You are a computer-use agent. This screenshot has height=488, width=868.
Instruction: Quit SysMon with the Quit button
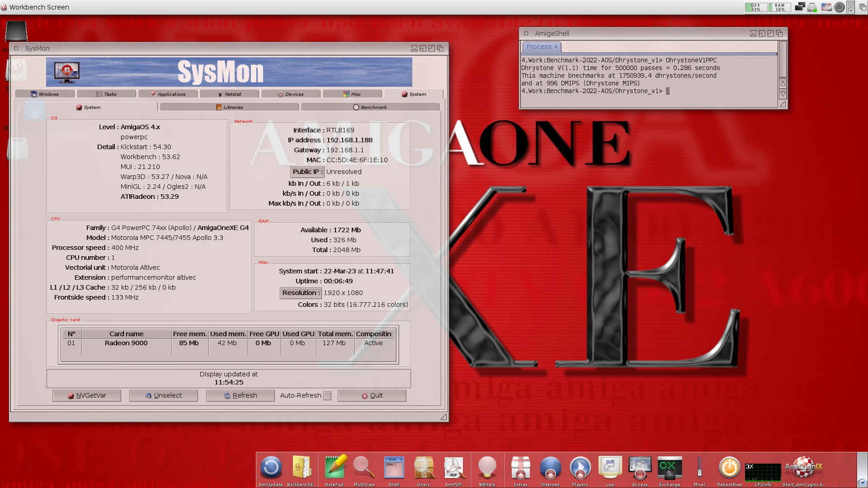pyautogui.click(x=372, y=396)
